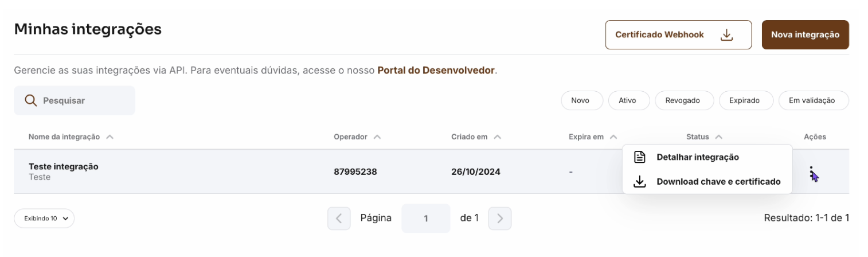The height and width of the screenshot is (257, 868).
Task: Open the Exibindo 10 rows dropdown
Action: (44, 218)
